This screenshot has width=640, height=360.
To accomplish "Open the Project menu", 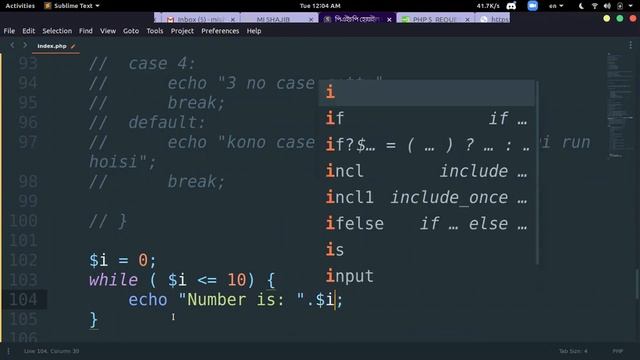I will tap(182, 31).
